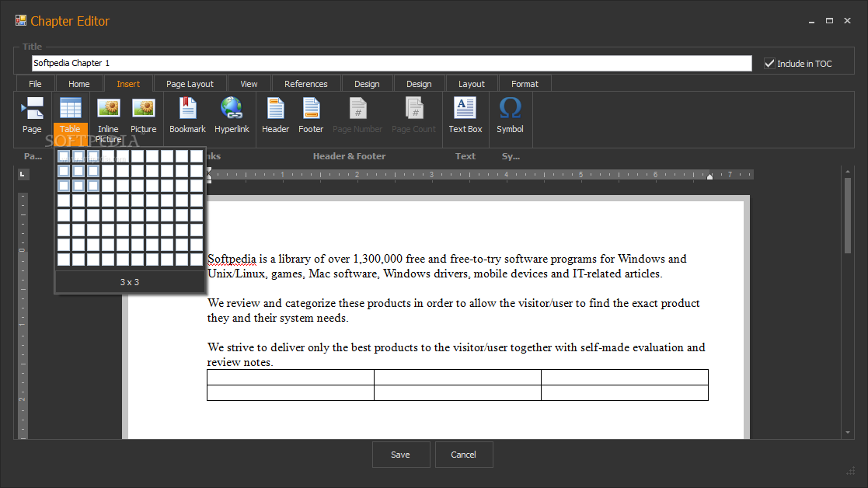Cancel chapter editing
Screen dimensions: 868x488
tap(463, 455)
